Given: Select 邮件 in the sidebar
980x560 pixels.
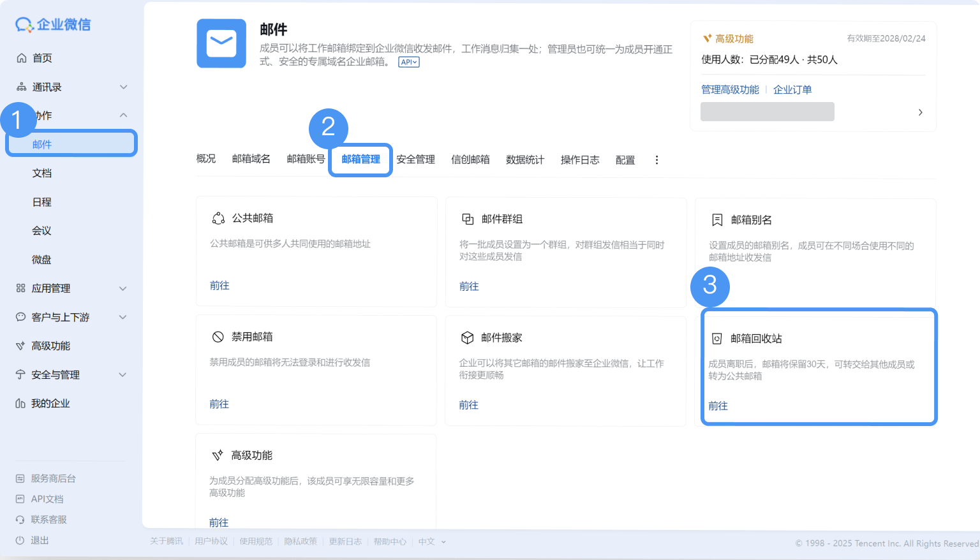Looking at the screenshot, I should [71, 144].
